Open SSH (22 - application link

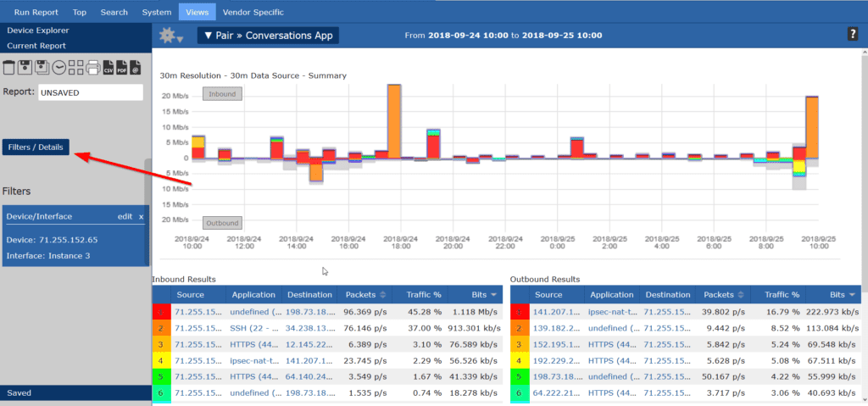pos(255,328)
